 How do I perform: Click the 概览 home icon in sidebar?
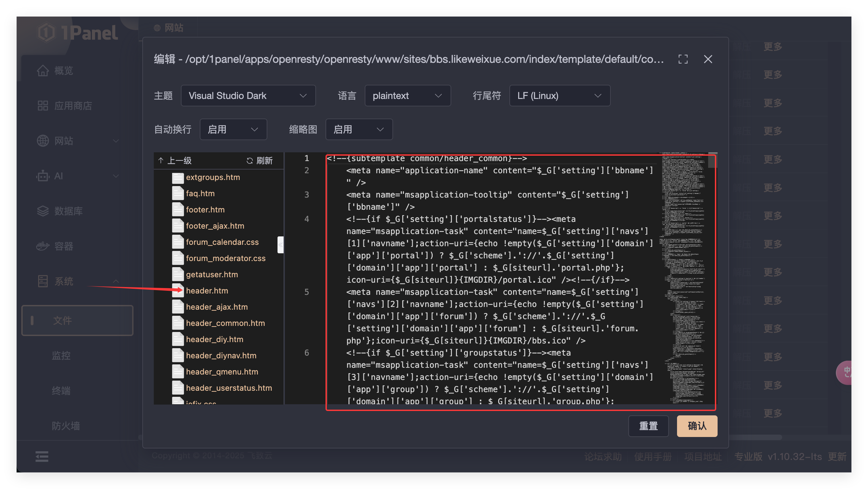click(43, 71)
